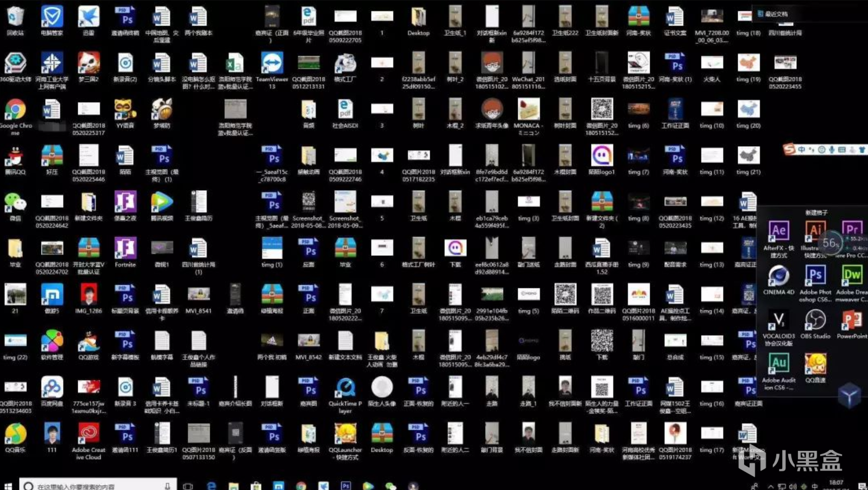Click the blue cube desktop widget
Image resolution: width=868 pixels, height=490 pixels.
click(850, 394)
